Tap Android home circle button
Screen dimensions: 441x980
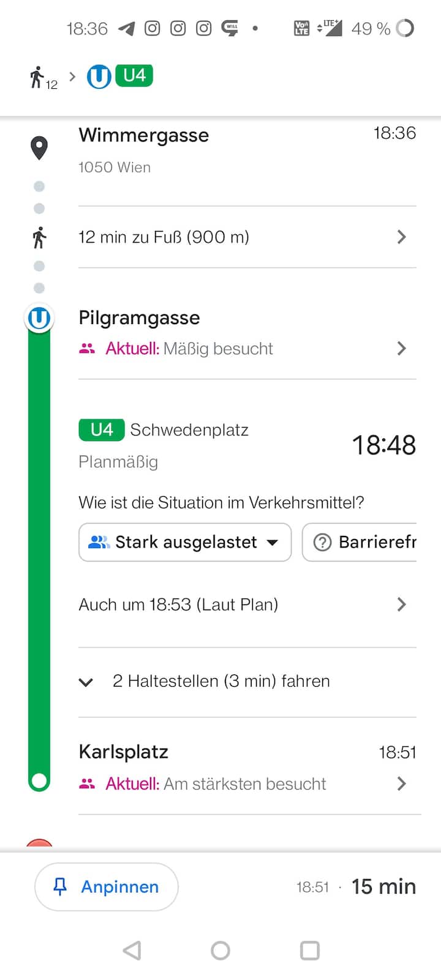221,951
